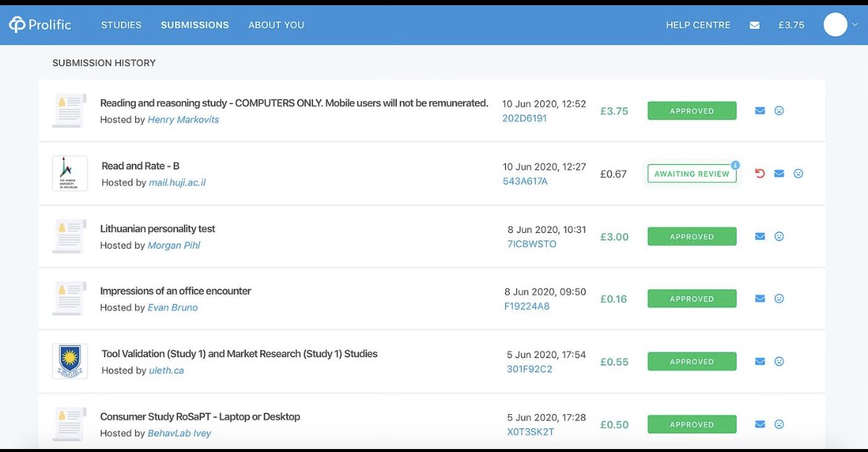The width and height of the screenshot is (868, 452).
Task: Open the messages envelope in the header
Action: [x=754, y=25]
